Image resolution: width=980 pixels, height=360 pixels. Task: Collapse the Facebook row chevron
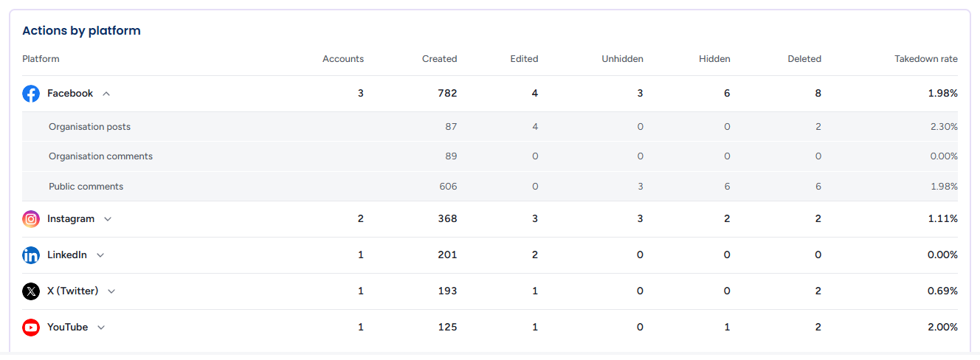[106, 94]
